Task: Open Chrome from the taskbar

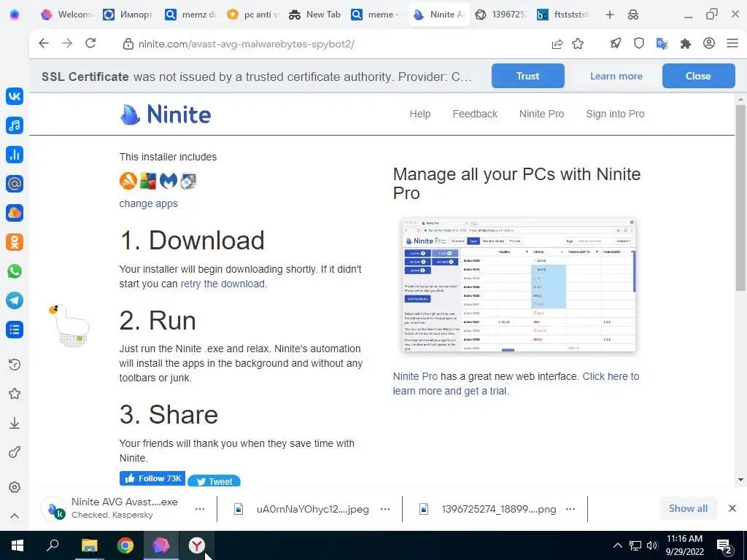Action: coord(125,545)
